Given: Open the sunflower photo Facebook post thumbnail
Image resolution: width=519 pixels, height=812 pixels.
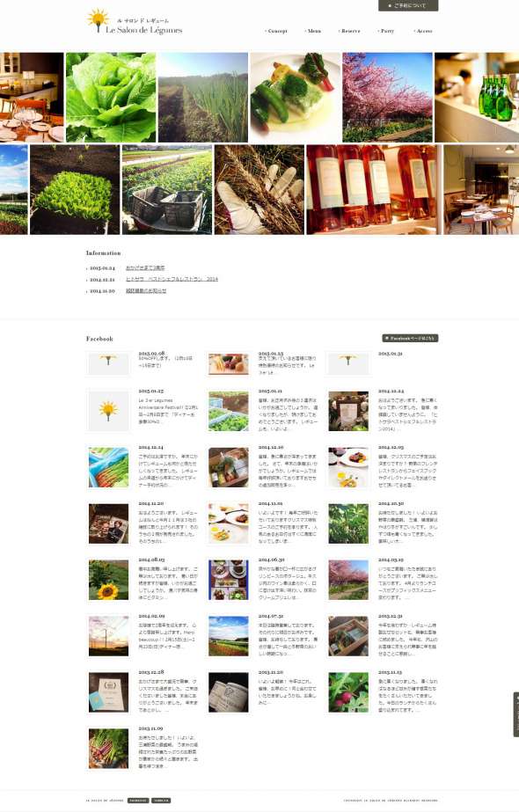Looking at the screenshot, I should (x=108, y=580).
